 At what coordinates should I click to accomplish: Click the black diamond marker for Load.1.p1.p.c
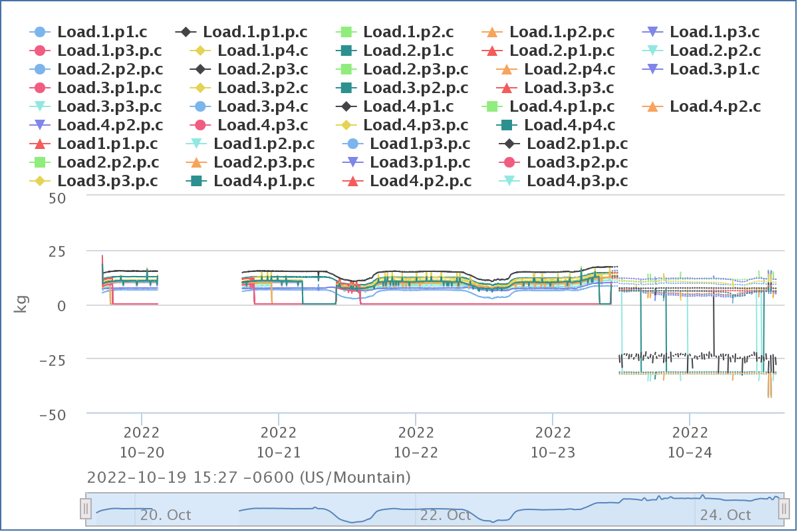click(186, 31)
